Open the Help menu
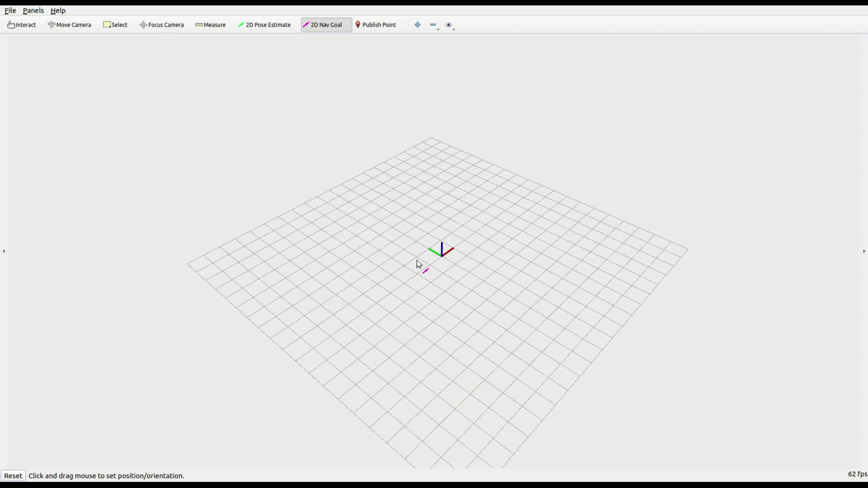The image size is (868, 488). click(58, 11)
